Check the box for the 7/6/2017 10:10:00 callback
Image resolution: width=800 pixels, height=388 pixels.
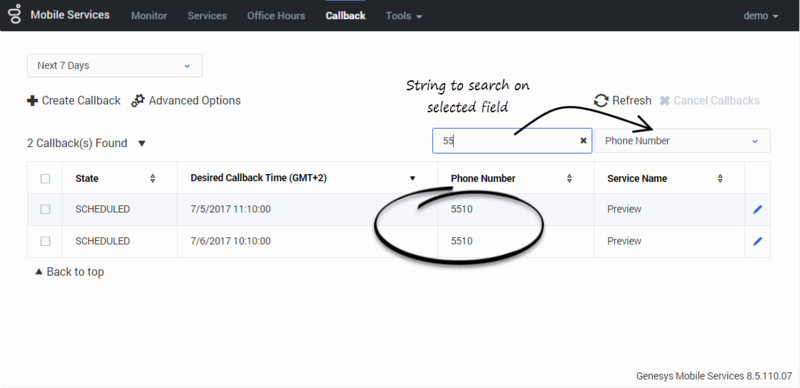coord(45,241)
